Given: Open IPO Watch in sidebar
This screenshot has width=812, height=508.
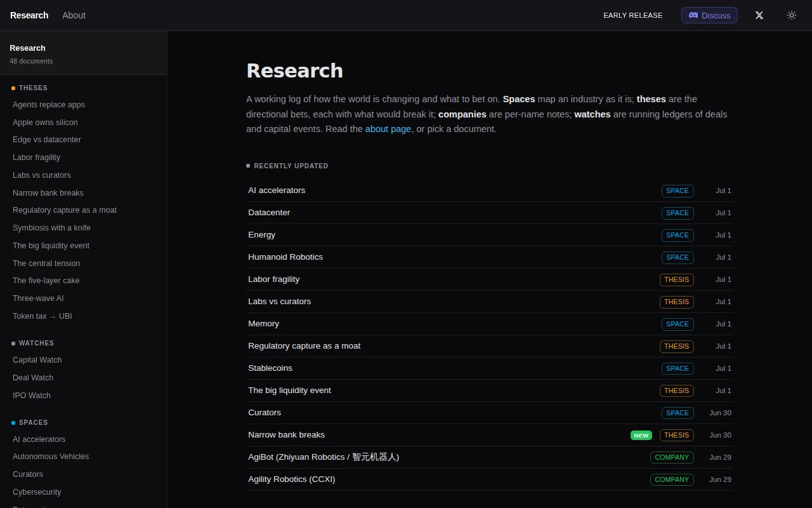Looking at the screenshot, I should tap(32, 396).
